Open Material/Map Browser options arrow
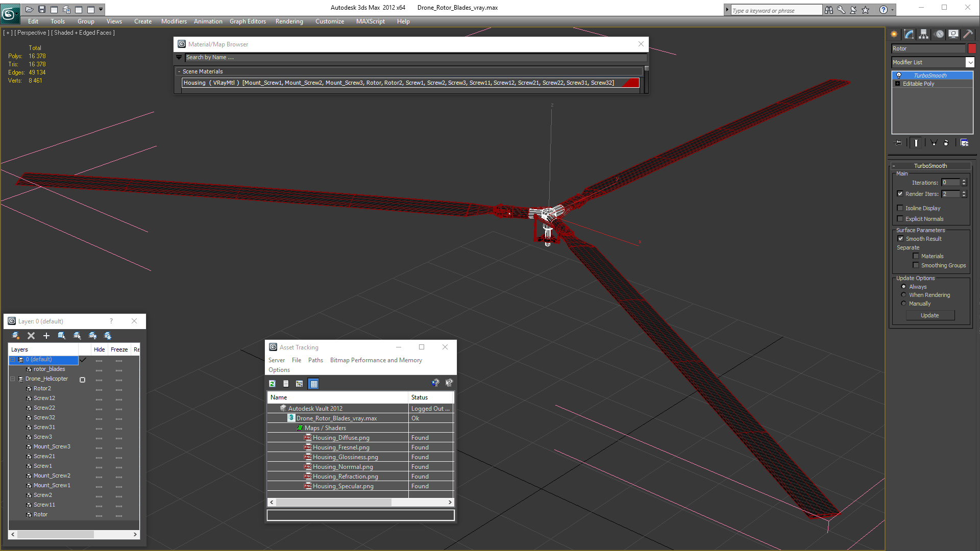This screenshot has height=551, width=980. [179, 58]
